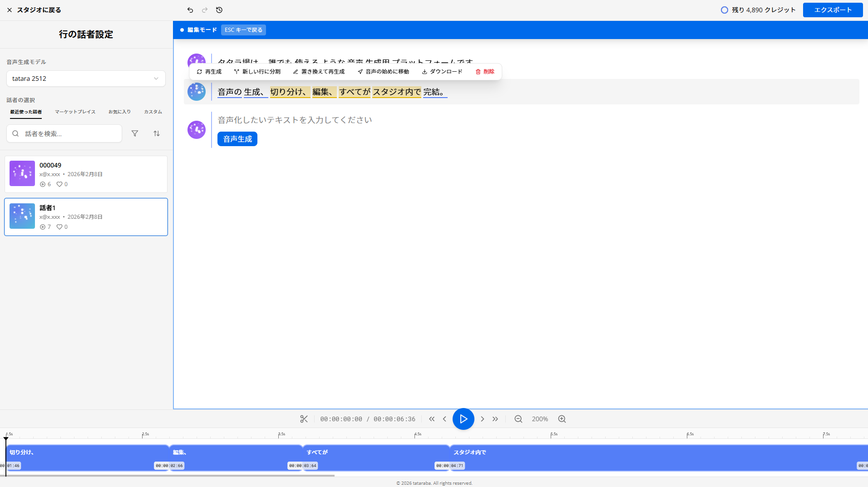The height and width of the screenshot is (487, 868).
Task: Skip to the end with double-right arrows
Action: coord(495,419)
